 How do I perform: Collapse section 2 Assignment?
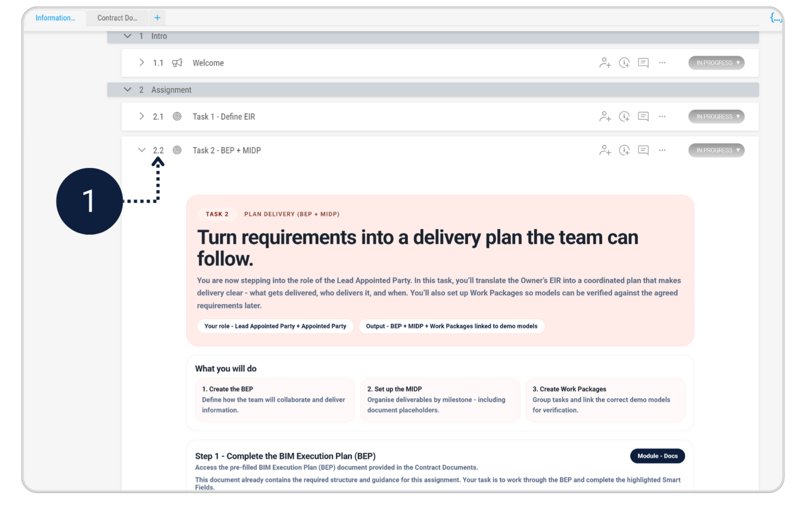[127, 89]
